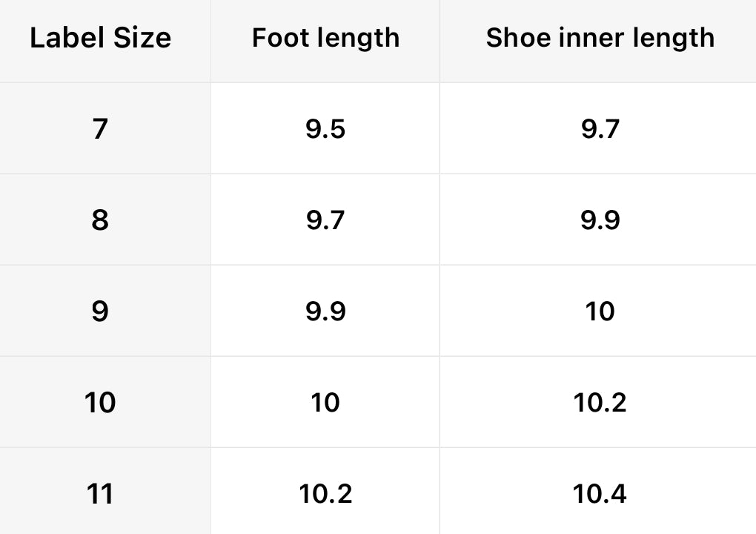
Task: Select shoe inner length 10.4 for size 11
Action: tap(600, 493)
